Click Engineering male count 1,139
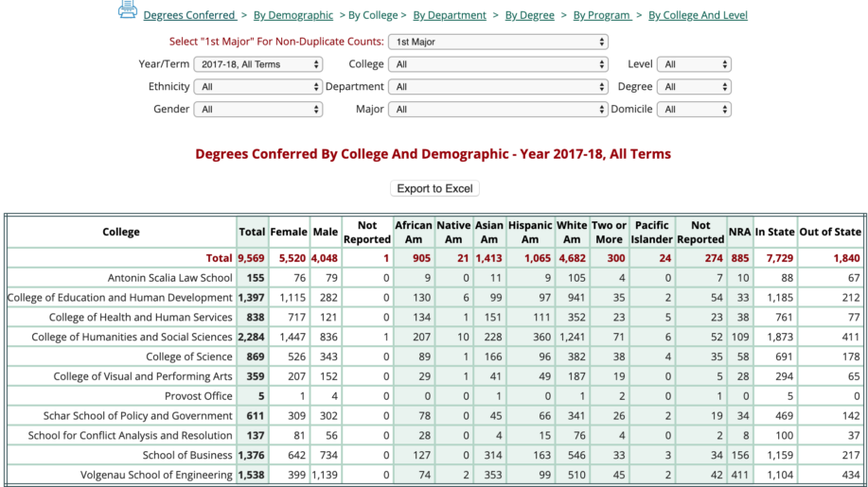Image resolution: width=868 pixels, height=487 pixels. click(x=325, y=475)
